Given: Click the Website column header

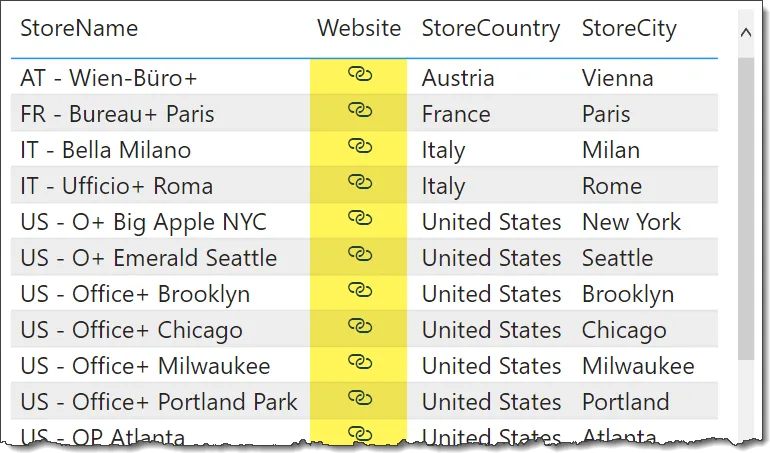Looking at the screenshot, I should 359,28.
